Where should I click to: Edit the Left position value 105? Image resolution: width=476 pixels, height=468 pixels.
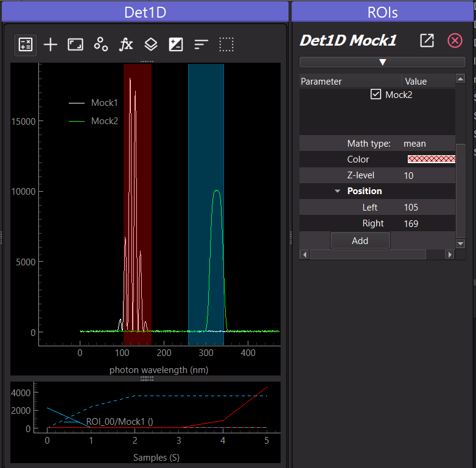pos(429,208)
